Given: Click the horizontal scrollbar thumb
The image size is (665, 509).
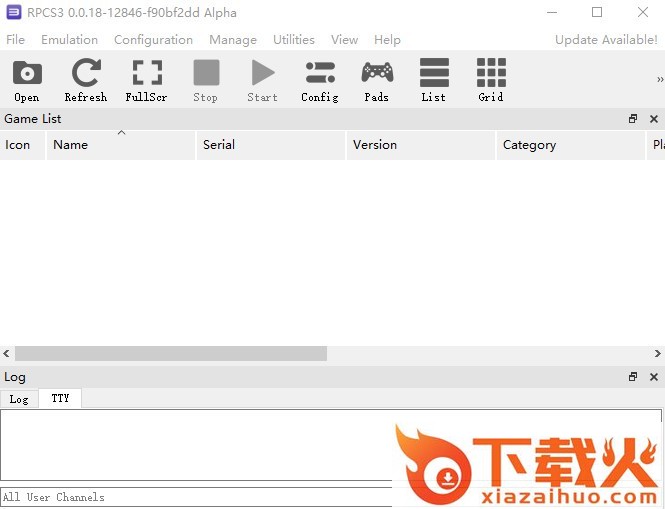Looking at the screenshot, I should point(171,353).
